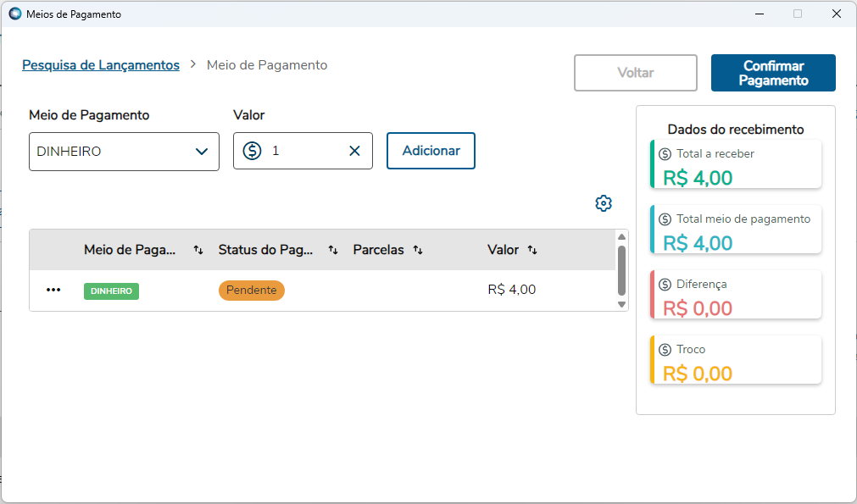Click into the Valor input field

click(305, 151)
